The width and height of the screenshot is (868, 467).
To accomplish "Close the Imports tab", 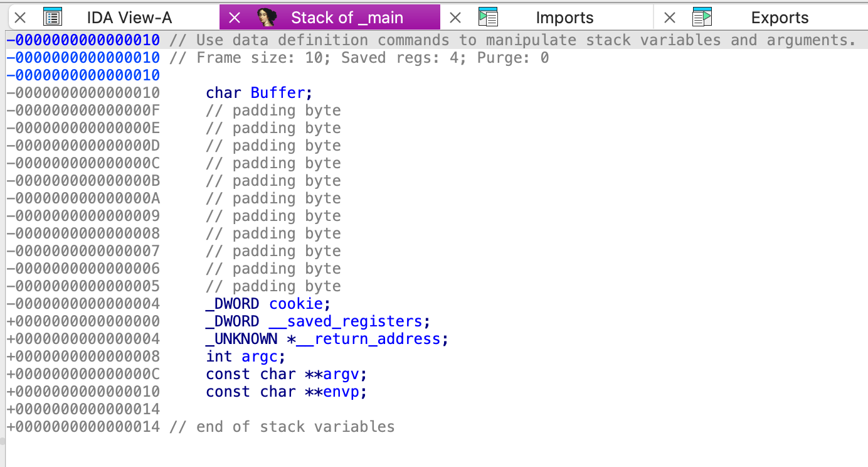I will point(455,18).
